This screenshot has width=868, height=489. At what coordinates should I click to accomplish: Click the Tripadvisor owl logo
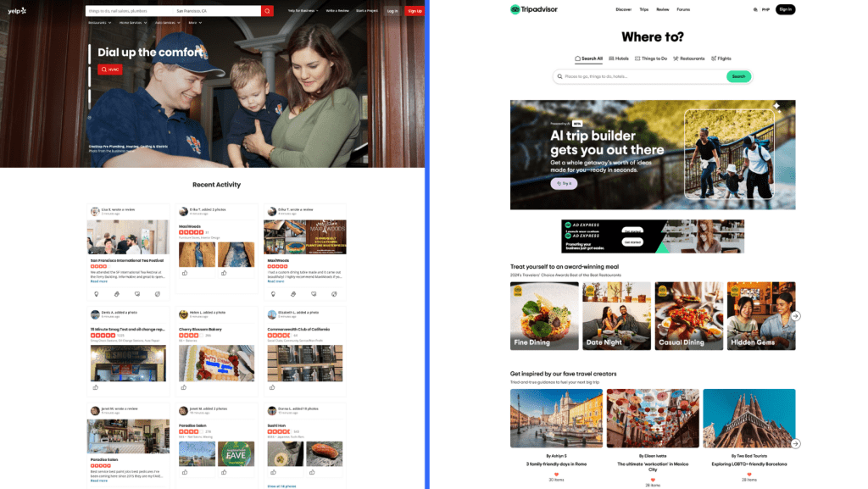(x=515, y=8)
